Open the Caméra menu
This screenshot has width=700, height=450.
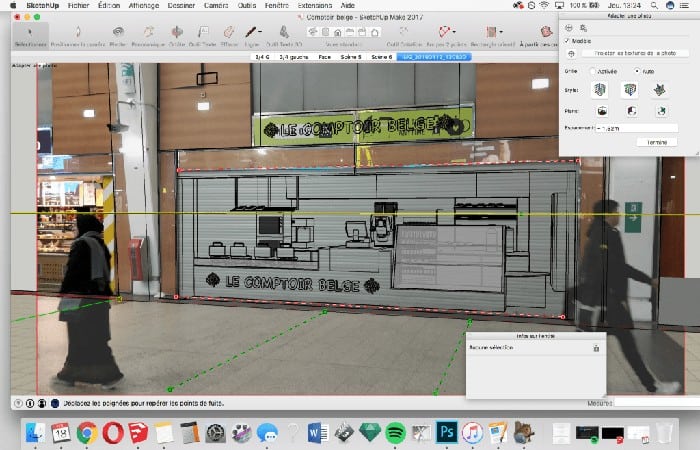[216, 5]
